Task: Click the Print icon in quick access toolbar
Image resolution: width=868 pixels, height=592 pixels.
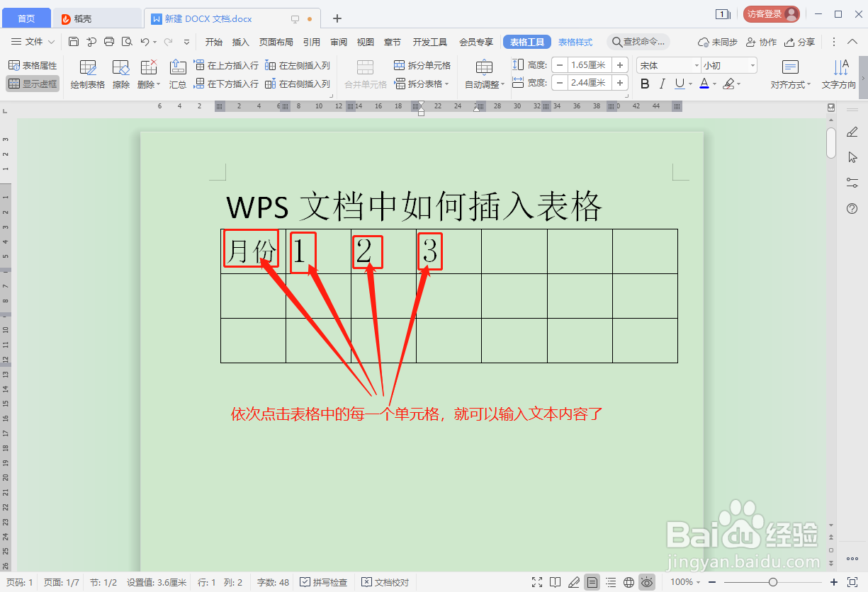Action: pyautogui.click(x=109, y=42)
